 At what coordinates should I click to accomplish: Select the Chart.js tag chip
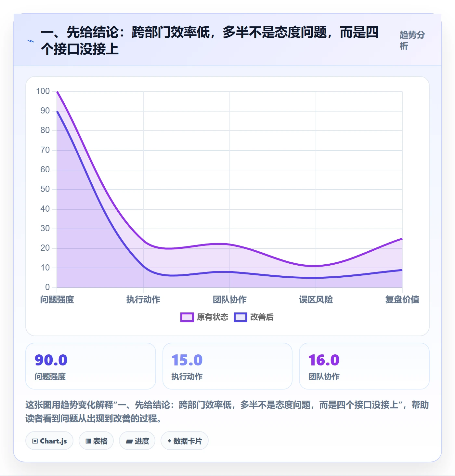point(49,441)
